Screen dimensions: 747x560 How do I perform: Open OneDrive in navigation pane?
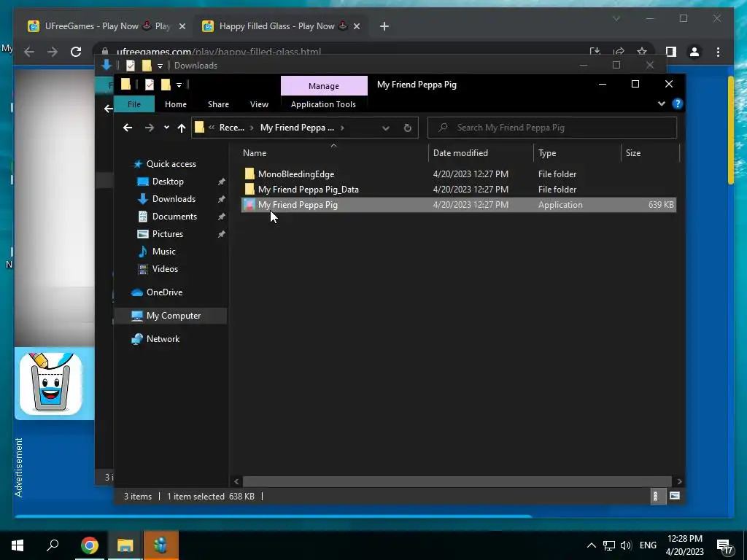(164, 292)
